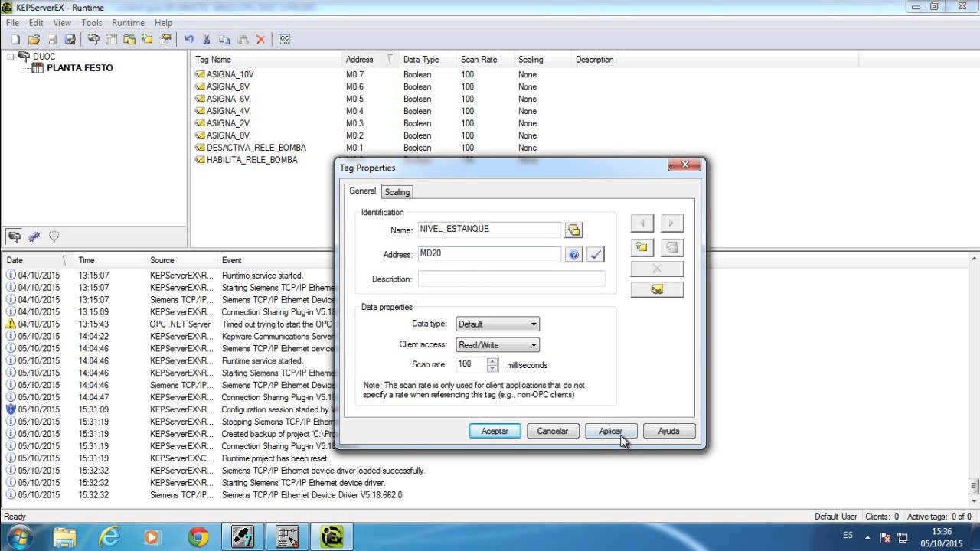The width and height of the screenshot is (980, 551).
Task: Switch to the General tab
Action: [x=363, y=191]
